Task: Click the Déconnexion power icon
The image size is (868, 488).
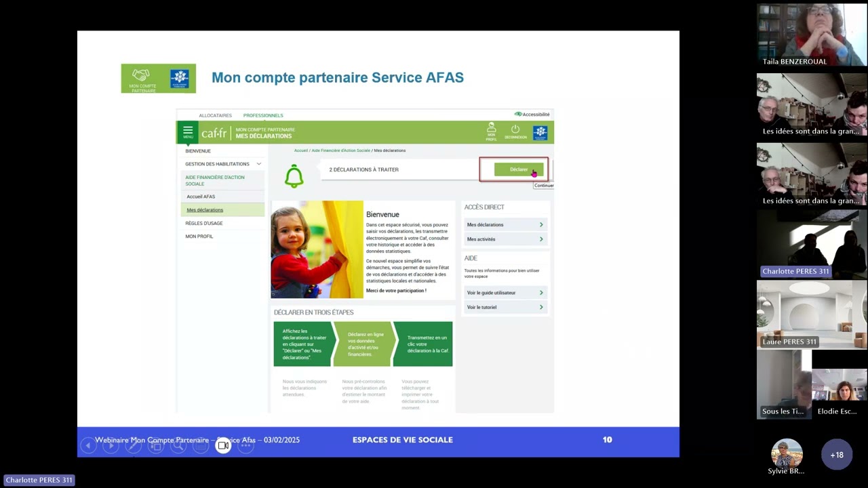Action: click(x=515, y=131)
